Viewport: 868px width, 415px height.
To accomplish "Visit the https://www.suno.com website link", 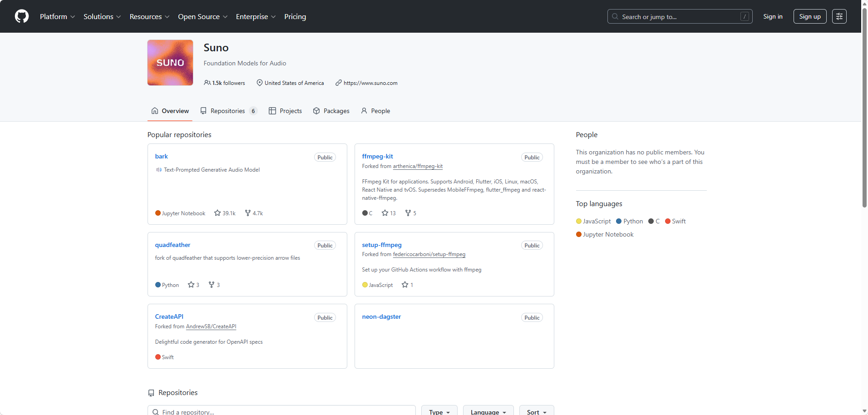I will coord(370,83).
